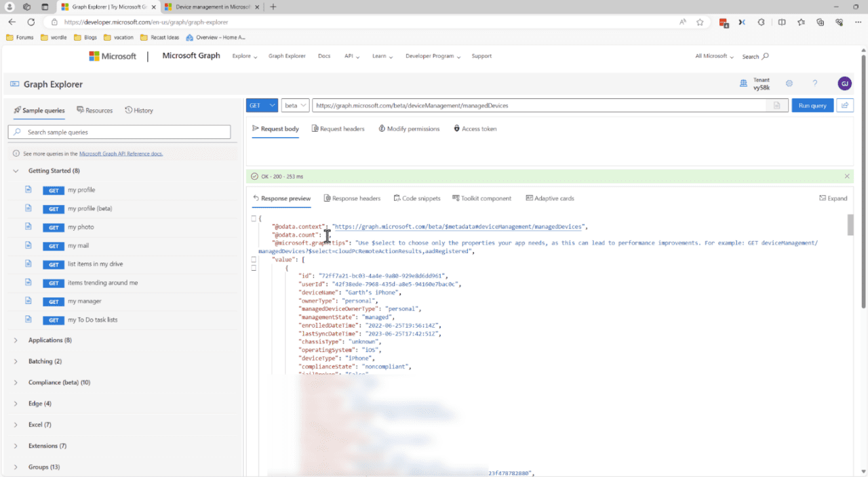This screenshot has height=477, width=868.
Task: Click the Run query button
Action: click(x=812, y=105)
